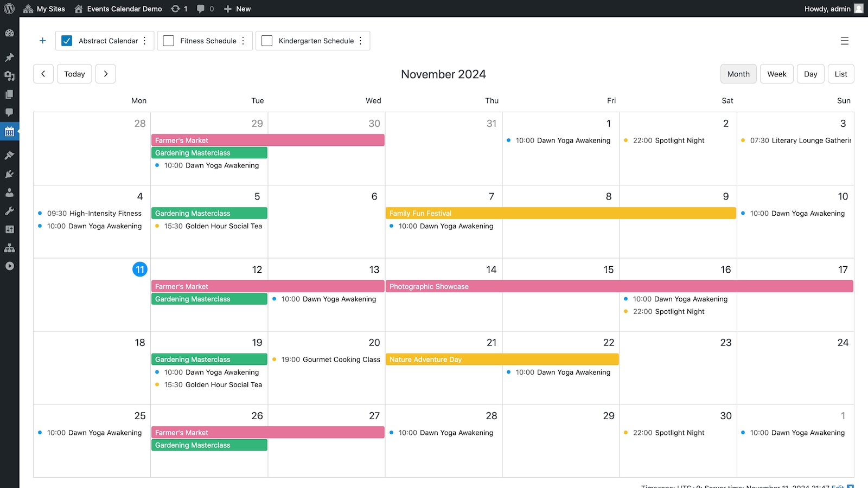
Task: Open Posts via the pushpin sidebar icon
Action: pos(9,57)
